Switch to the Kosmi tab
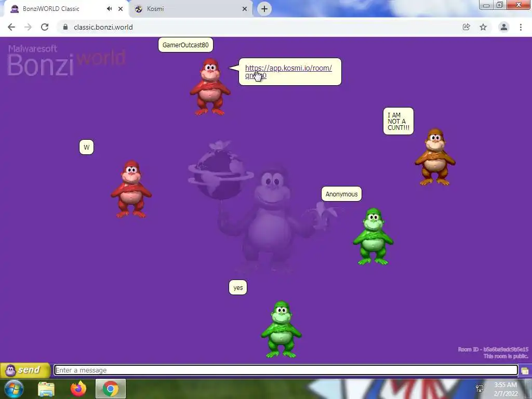Screen dimensions: 532x399 (x=191, y=9)
